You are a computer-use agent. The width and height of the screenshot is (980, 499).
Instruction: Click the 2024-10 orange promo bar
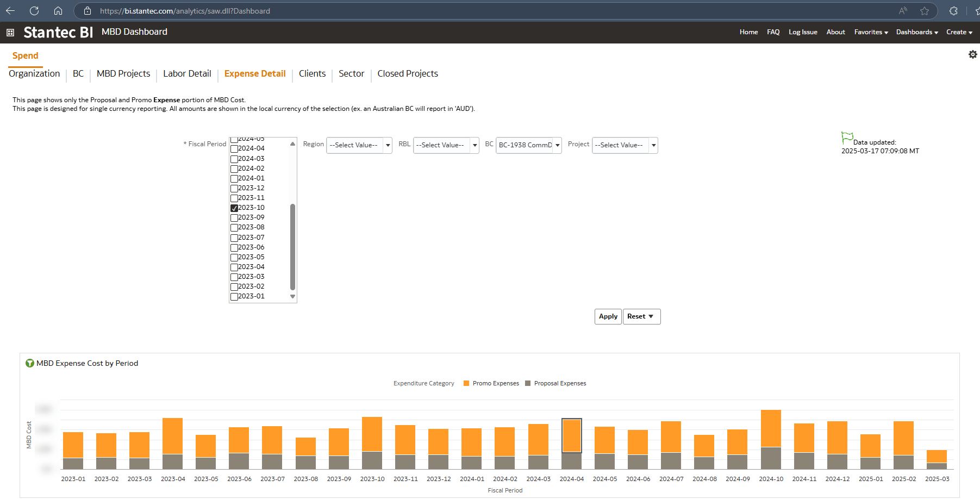pyautogui.click(x=771, y=428)
